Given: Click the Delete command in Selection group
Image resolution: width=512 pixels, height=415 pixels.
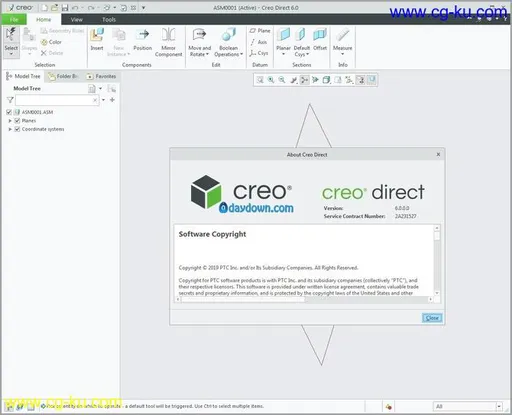Looking at the screenshot, I should pos(52,53).
